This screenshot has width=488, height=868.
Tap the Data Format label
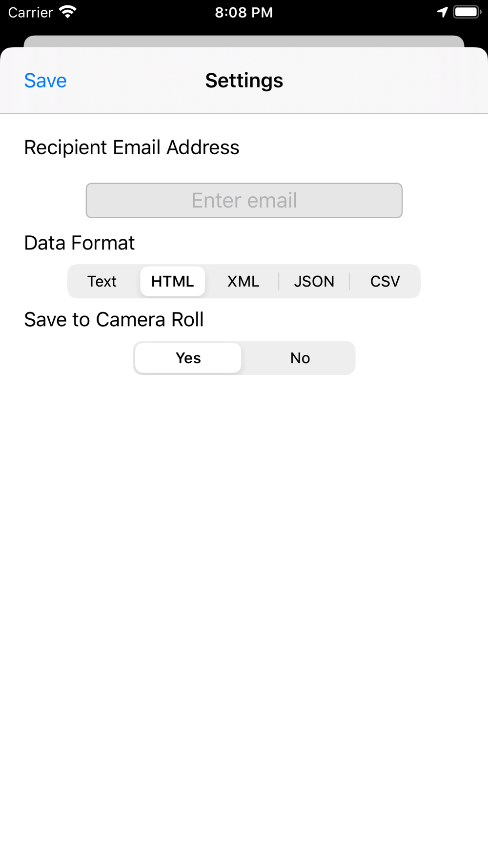pos(80,243)
